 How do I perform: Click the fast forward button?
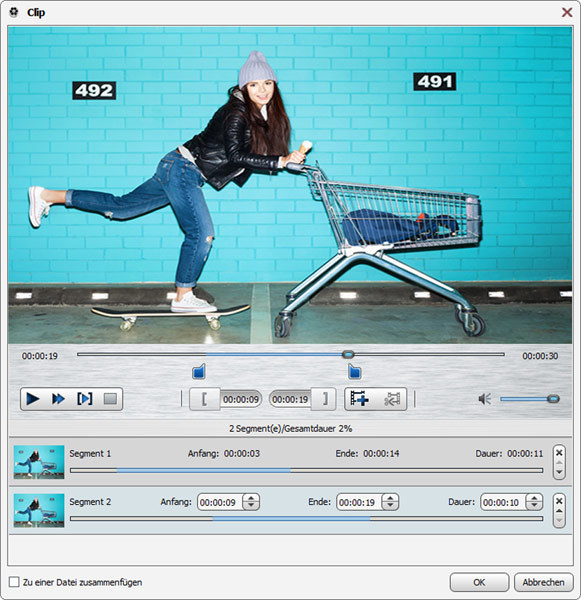click(58, 399)
